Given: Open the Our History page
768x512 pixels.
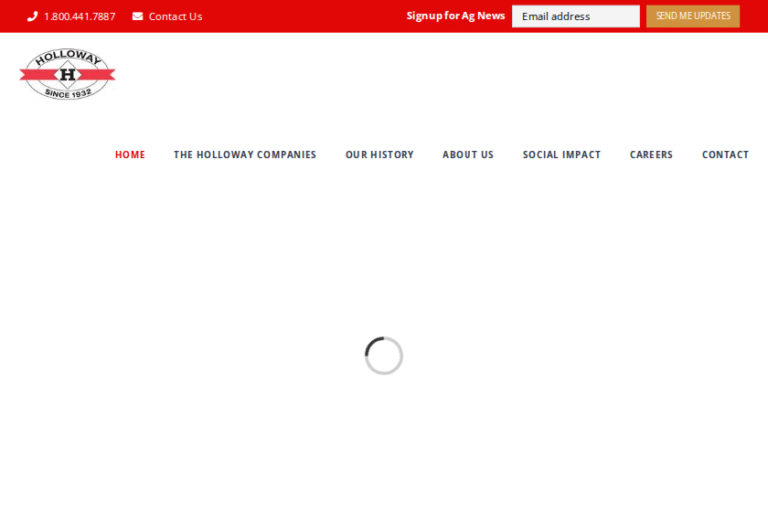Looking at the screenshot, I should pos(379,155).
